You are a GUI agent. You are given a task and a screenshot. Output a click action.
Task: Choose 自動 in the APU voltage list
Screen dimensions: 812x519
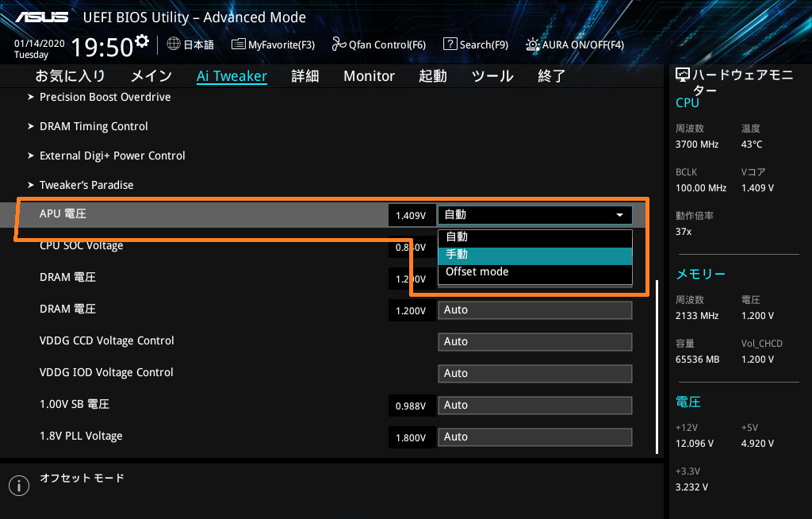coord(535,237)
